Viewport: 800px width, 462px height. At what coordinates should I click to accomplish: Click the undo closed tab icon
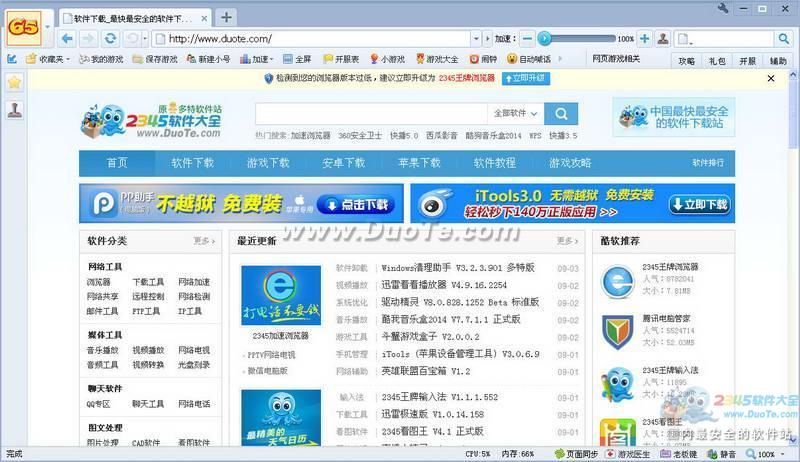click(x=132, y=39)
